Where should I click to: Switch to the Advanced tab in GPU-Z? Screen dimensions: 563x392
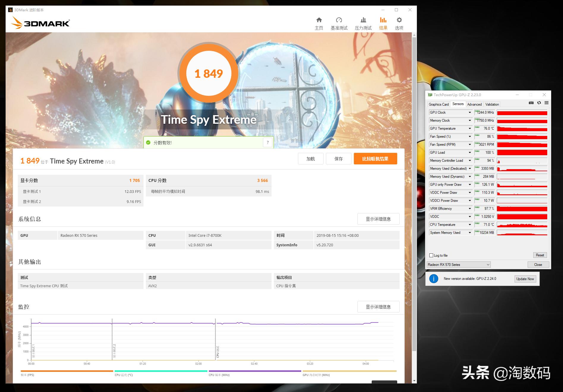[x=474, y=104]
